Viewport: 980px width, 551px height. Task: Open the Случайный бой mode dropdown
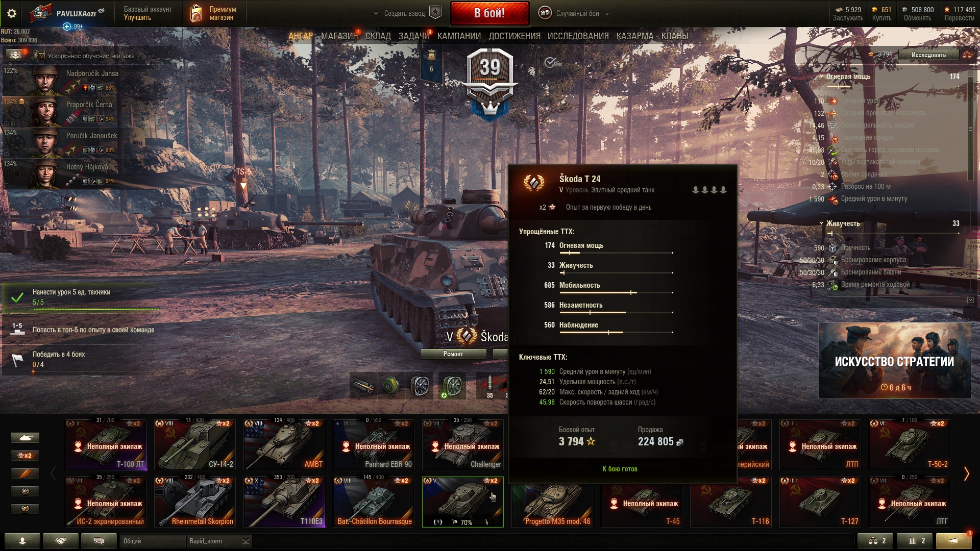574,13
